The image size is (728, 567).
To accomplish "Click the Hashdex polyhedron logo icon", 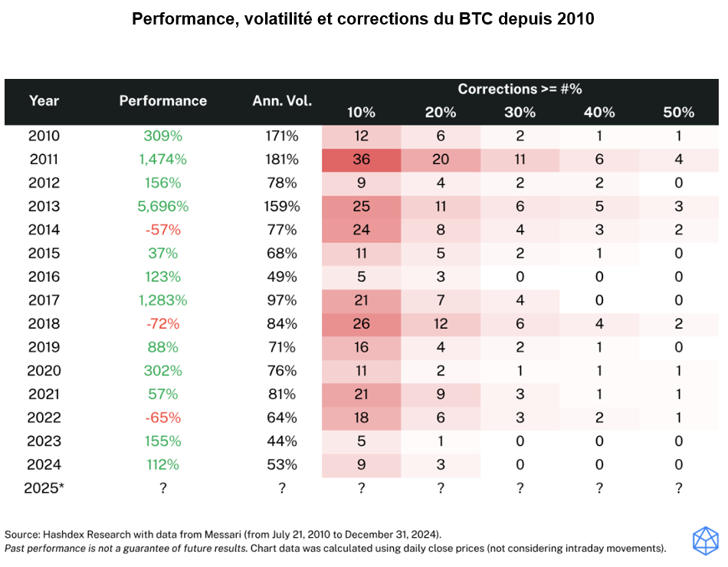I will pos(704,540).
